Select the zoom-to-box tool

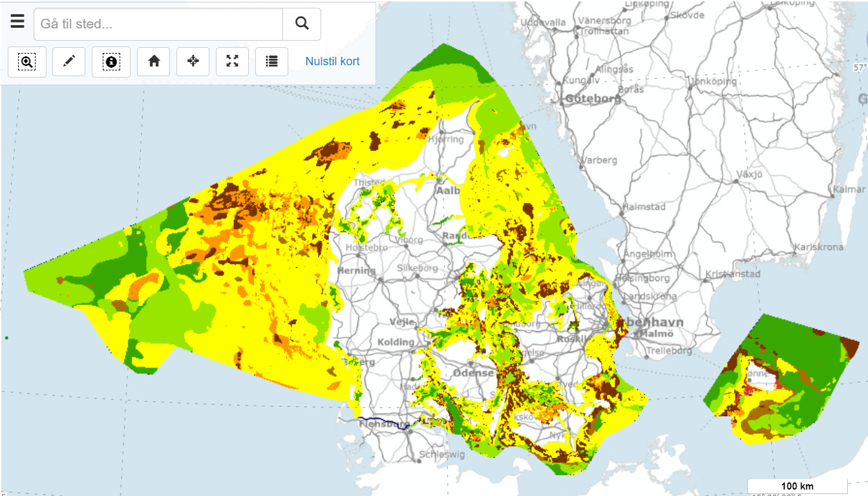(x=27, y=61)
